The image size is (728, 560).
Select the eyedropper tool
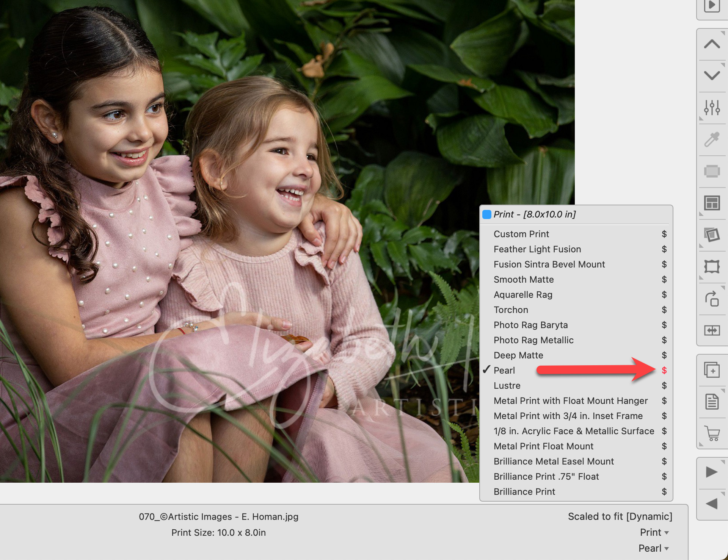point(712,139)
